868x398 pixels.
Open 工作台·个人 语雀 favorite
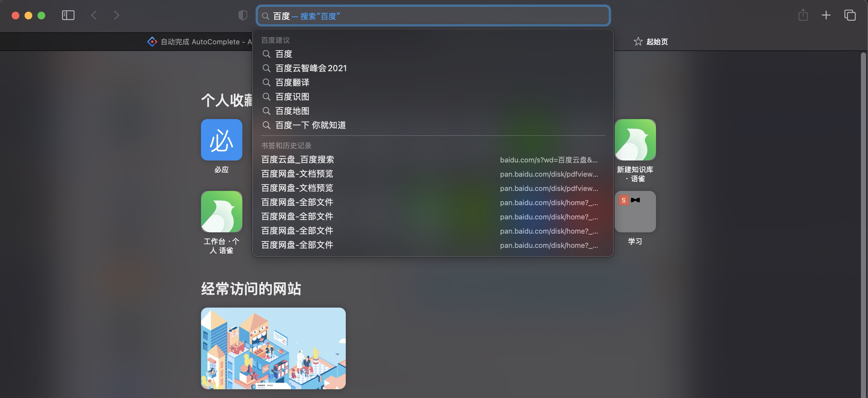(221, 212)
